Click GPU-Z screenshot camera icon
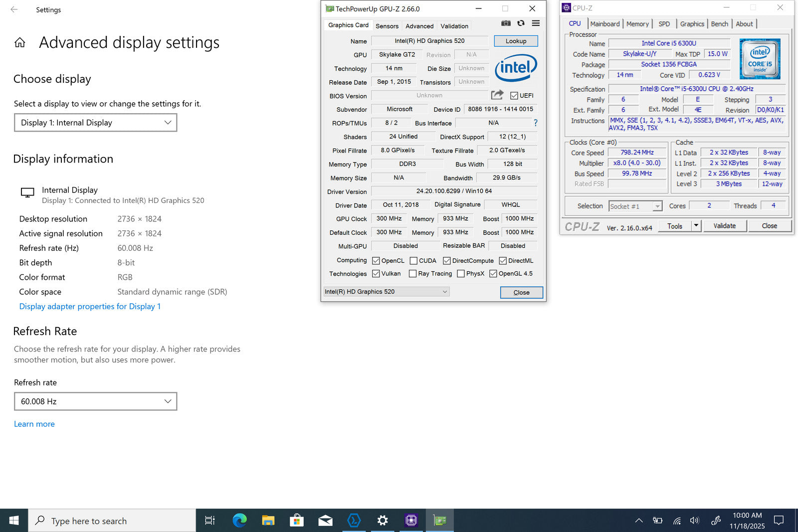798x532 pixels. coord(506,23)
